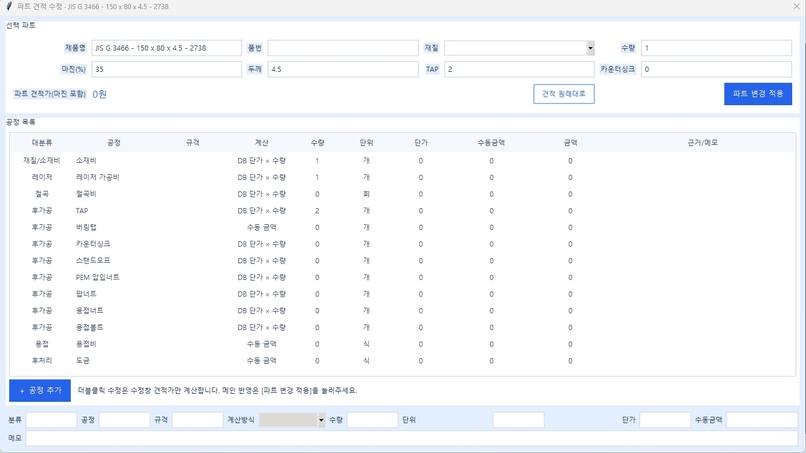
Task: Select the PEM 압입너트 row
Action: (402, 277)
